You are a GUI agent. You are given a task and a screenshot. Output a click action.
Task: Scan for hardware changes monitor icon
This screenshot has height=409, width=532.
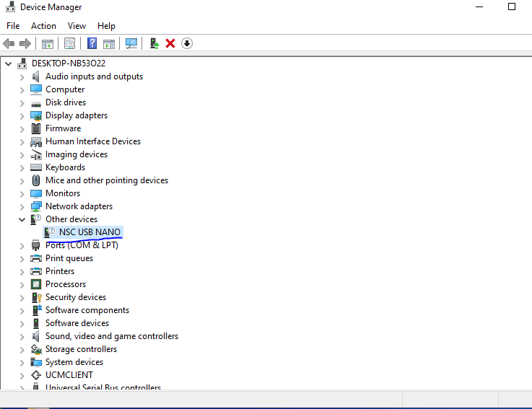(131, 43)
